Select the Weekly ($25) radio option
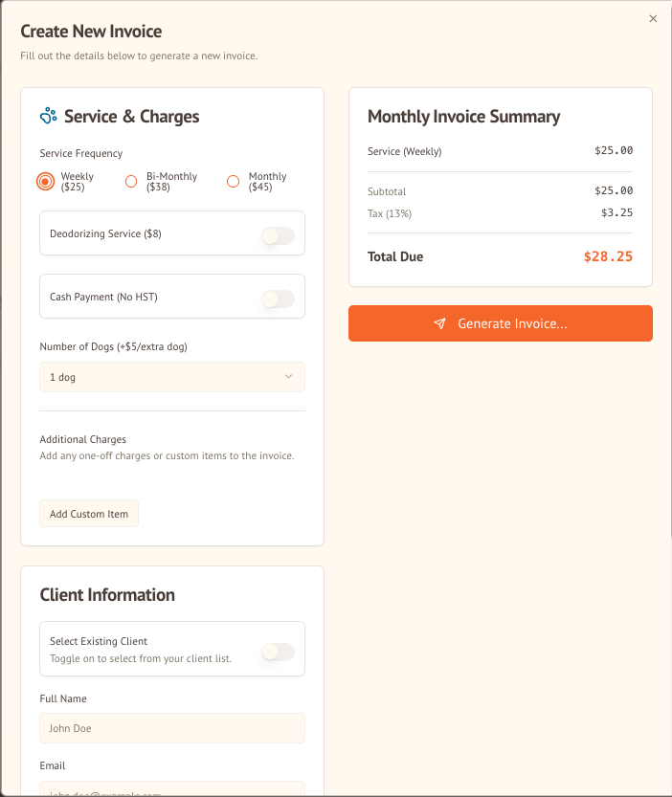Image resolution: width=672 pixels, height=797 pixels. pos(45,181)
